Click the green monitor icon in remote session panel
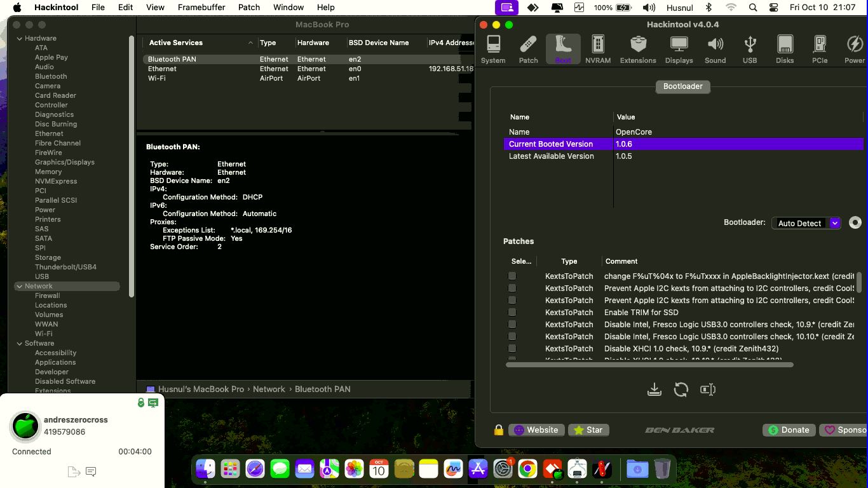This screenshot has width=868, height=488. coord(153,403)
